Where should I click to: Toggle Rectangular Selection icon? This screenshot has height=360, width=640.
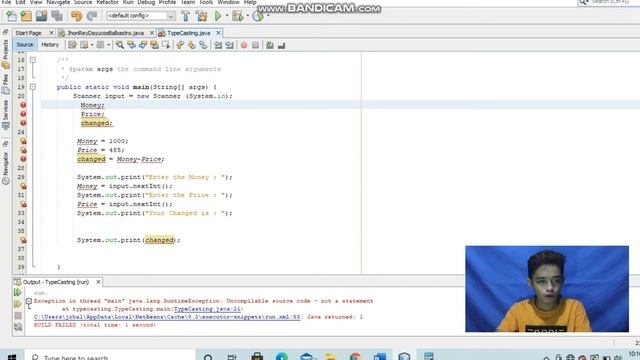tap(166, 45)
